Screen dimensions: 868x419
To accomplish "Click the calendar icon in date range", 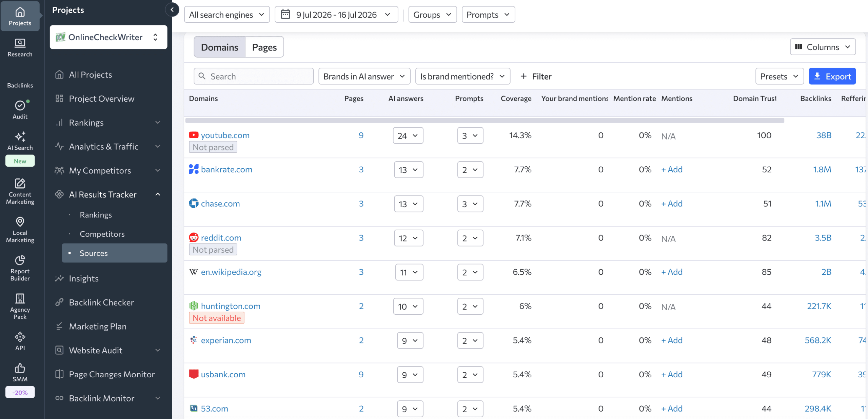I will (x=285, y=14).
